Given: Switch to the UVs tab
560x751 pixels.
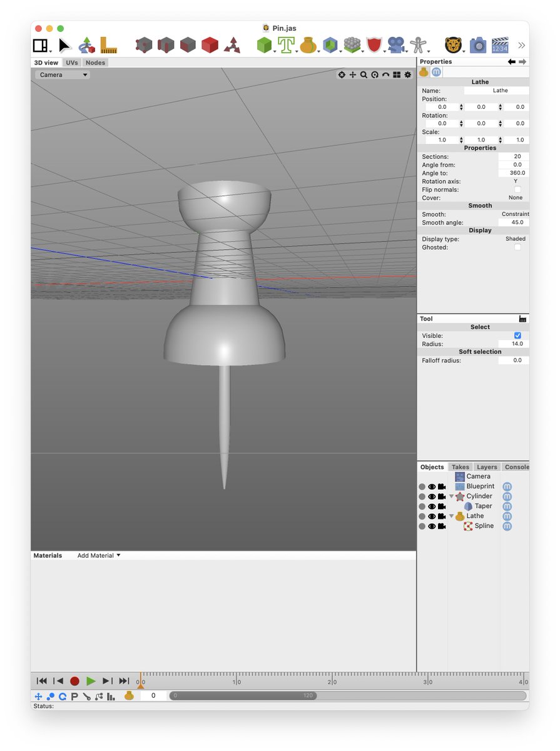Looking at the screenshot, I should (72, 63).
